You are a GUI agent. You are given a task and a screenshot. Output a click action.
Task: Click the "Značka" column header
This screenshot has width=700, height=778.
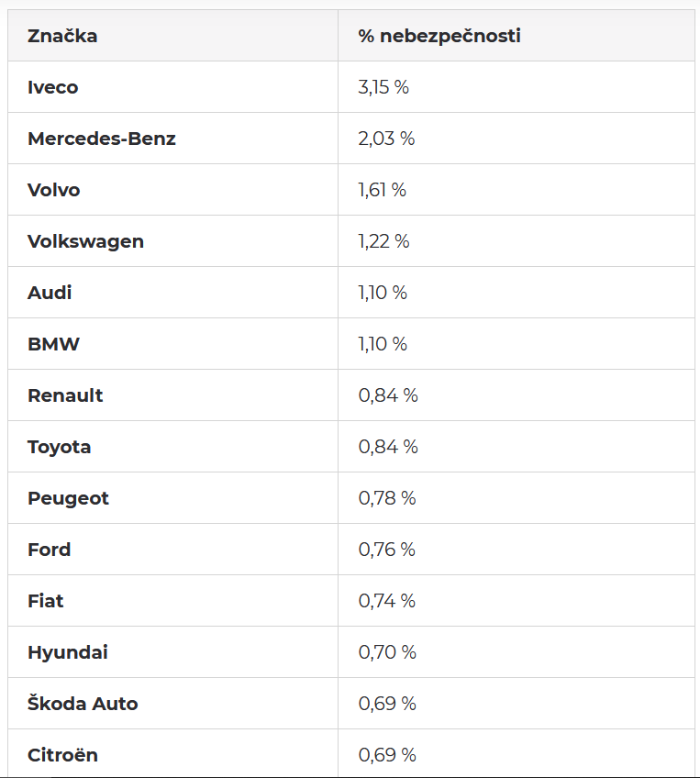62,36
